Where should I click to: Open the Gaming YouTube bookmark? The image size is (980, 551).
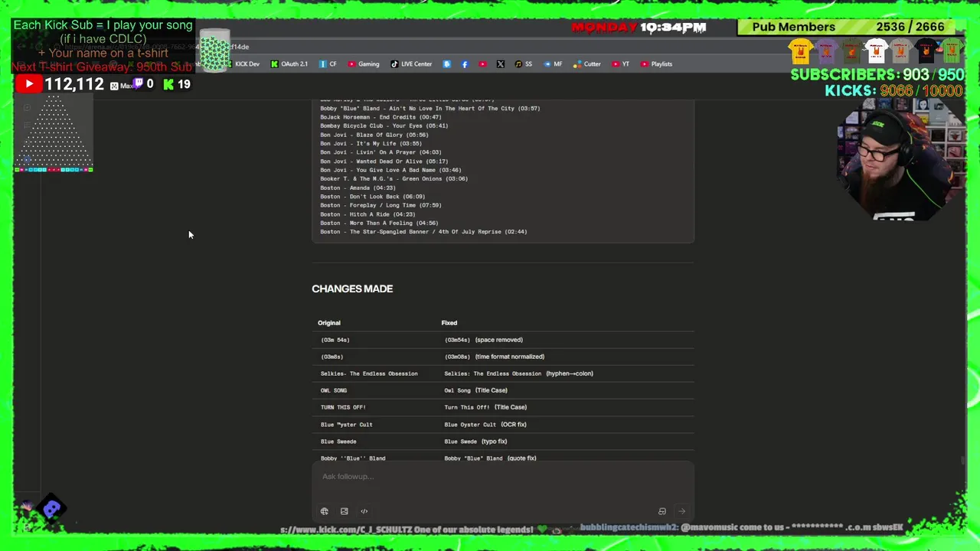pyautogui.click(x=364, y=64)
